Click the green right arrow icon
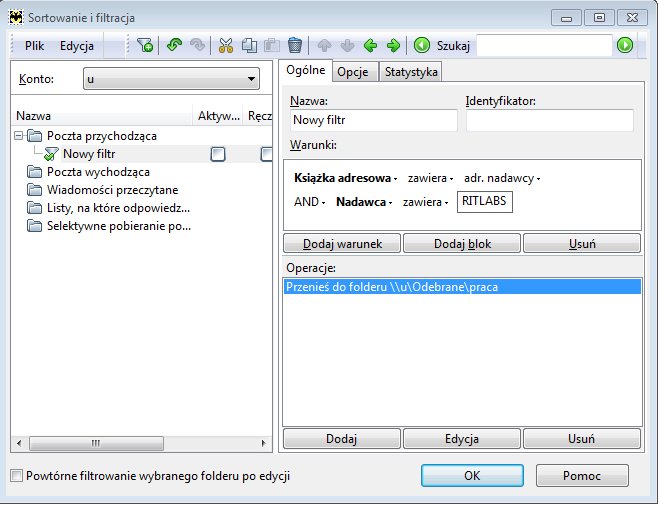659x505 pixels. coord(393,45)
